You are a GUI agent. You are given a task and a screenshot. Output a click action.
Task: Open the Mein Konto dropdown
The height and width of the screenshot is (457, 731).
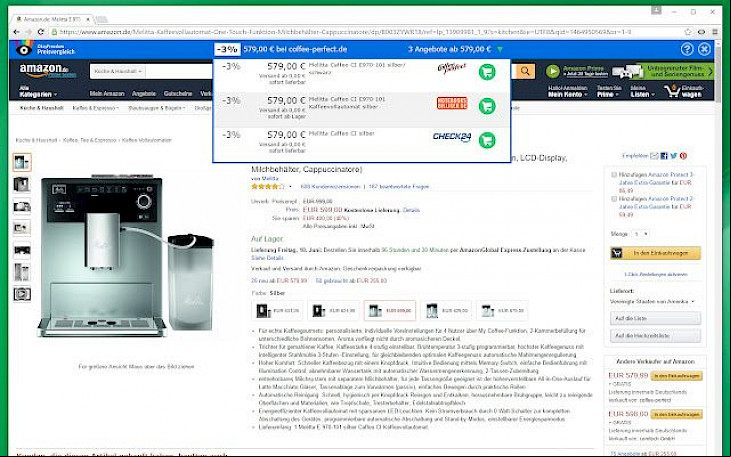567,91
